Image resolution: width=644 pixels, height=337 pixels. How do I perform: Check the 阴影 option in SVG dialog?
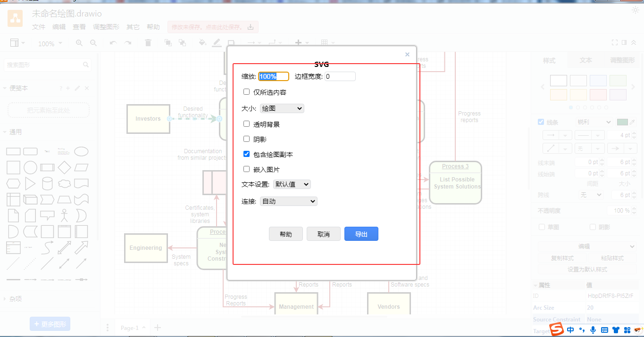coord(246,139)
